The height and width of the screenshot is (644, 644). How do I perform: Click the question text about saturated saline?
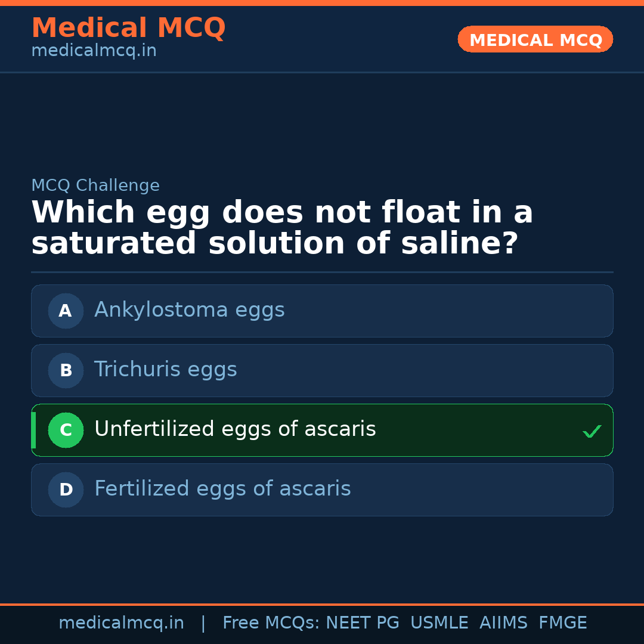click(281, 228)
